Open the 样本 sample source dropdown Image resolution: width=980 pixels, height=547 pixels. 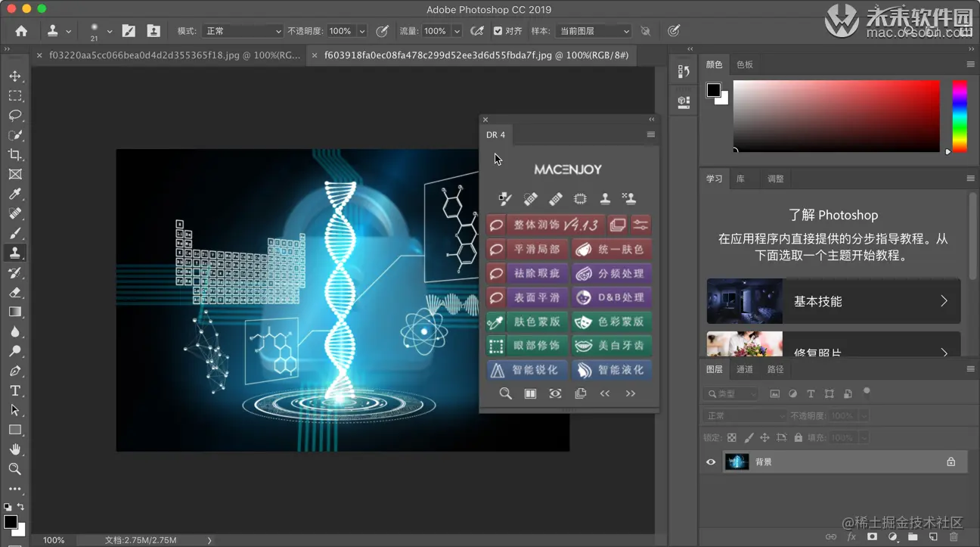(x=593, y=31)
